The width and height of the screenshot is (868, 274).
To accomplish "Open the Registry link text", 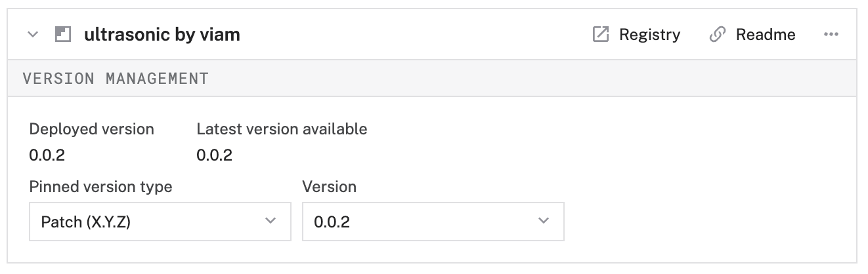I will 649,35.
